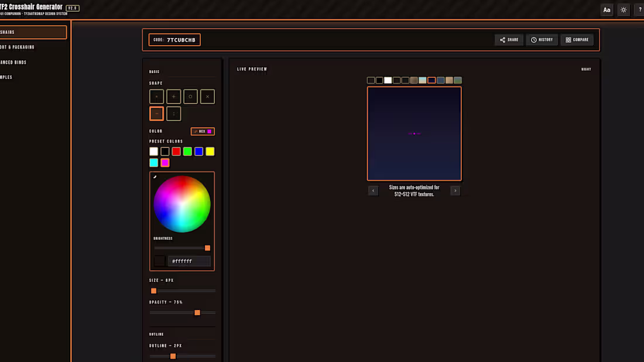This screenshot has height=362, width=644.
Task: Select the white preview background swatch
Action: pyautogui.click(x=388, y=80)
